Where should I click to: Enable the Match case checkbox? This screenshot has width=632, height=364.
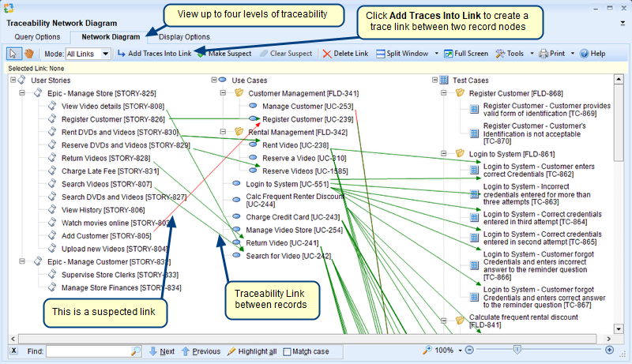click(288, 351)
